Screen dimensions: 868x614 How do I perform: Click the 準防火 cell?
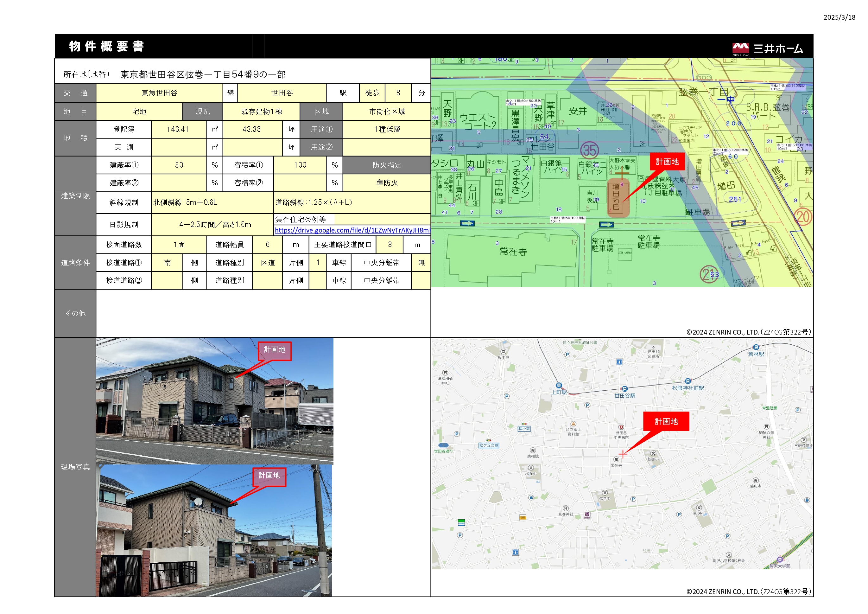click(x=387, y=183)
